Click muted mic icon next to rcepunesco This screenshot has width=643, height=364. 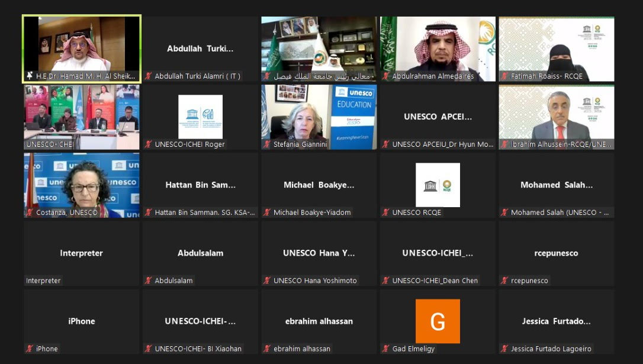(505, 281)
